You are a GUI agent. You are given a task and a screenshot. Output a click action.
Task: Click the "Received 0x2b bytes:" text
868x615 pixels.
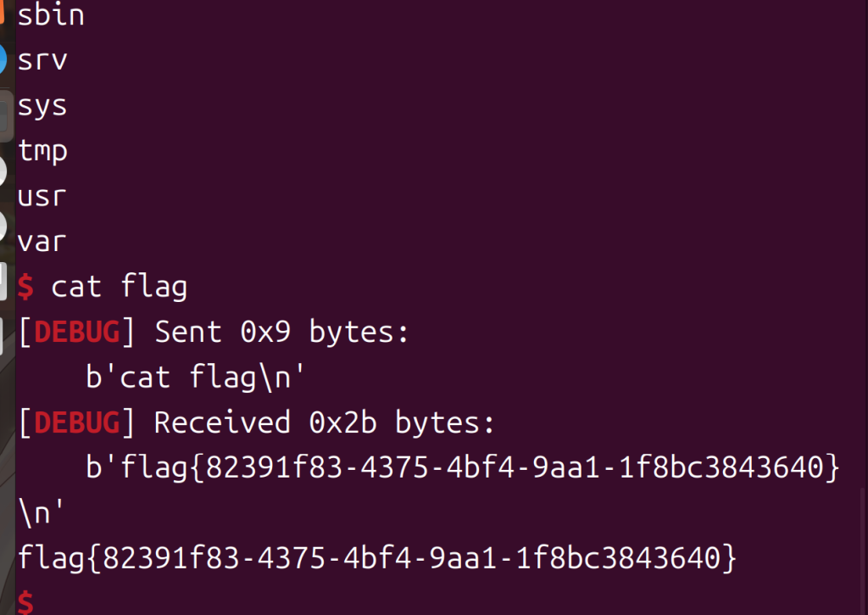tap(324, 422)
